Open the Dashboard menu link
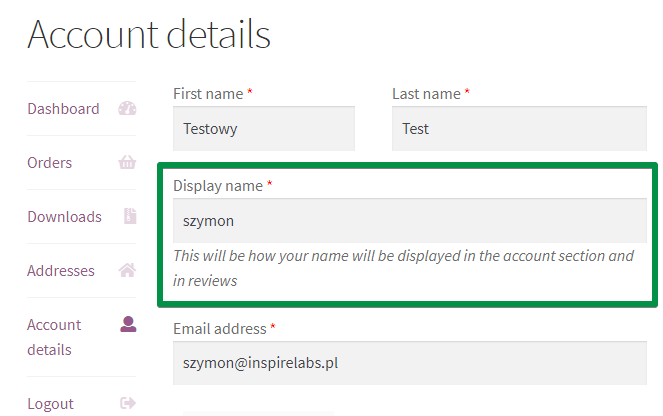Viewport: 663px width, 416px height. tap(63, 109)
